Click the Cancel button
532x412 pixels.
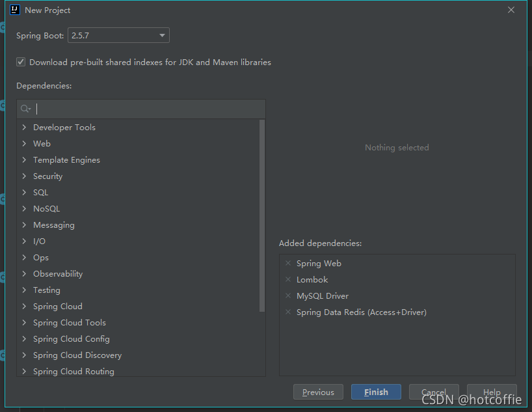434,392
